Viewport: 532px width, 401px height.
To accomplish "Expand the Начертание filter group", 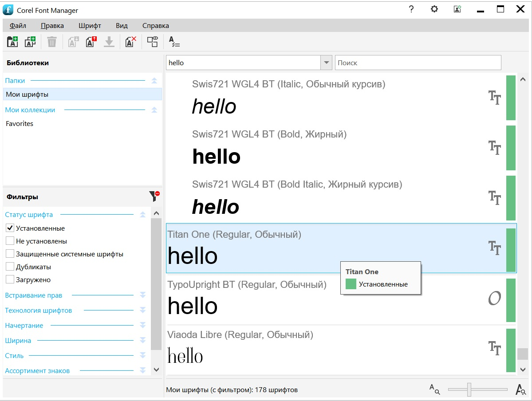I will [x=142, y=325].
